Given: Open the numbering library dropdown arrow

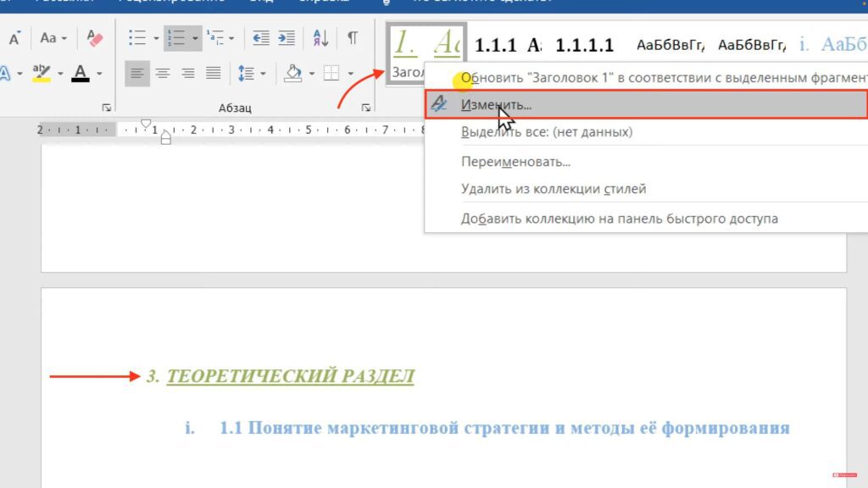Looking at the screenshot, I should coord(195,38).
